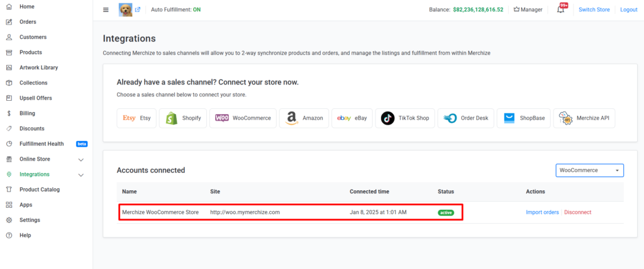Click the Products sidebar icon

(x=9, y=52)
